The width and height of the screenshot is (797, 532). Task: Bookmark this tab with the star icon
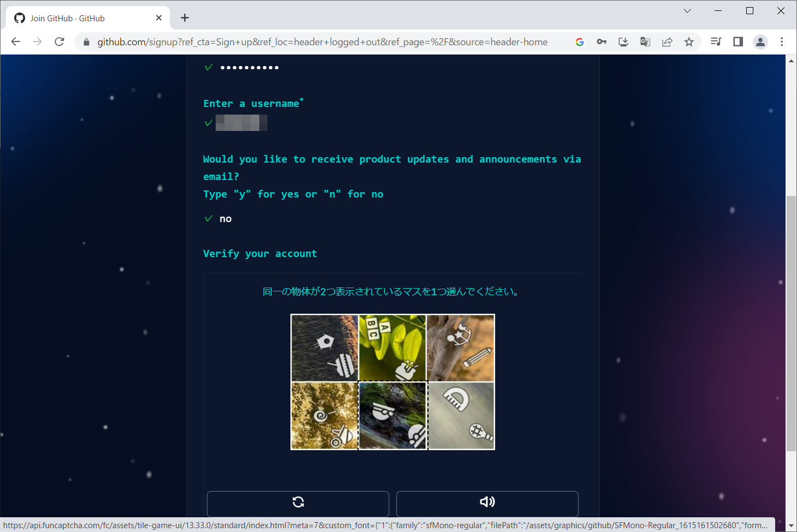click(x=689, y=42)
